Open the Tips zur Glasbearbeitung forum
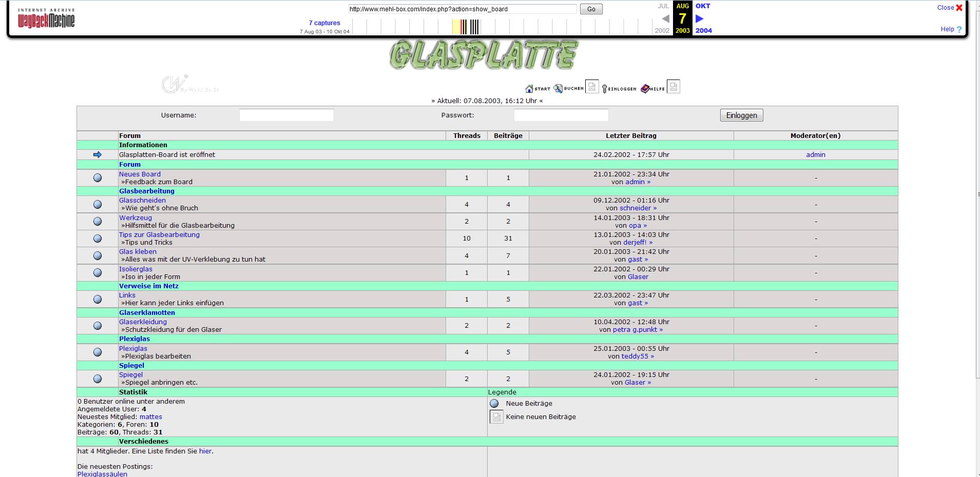This screenshot has width=980, height=477. coord(159,235)
